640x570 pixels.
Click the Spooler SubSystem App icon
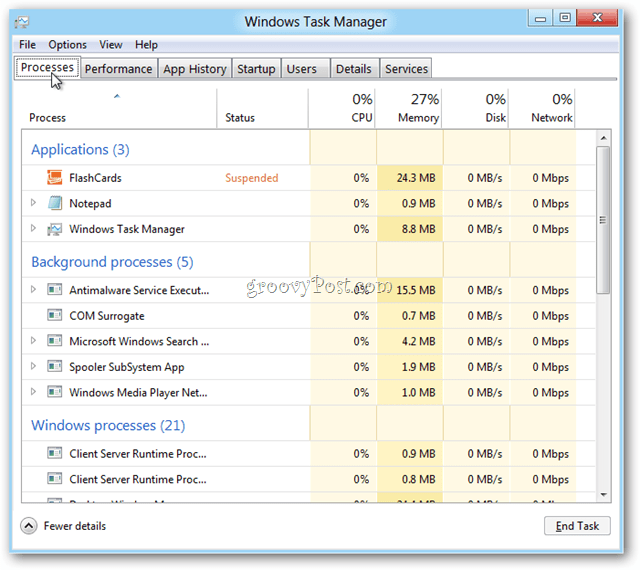(54, 367)
